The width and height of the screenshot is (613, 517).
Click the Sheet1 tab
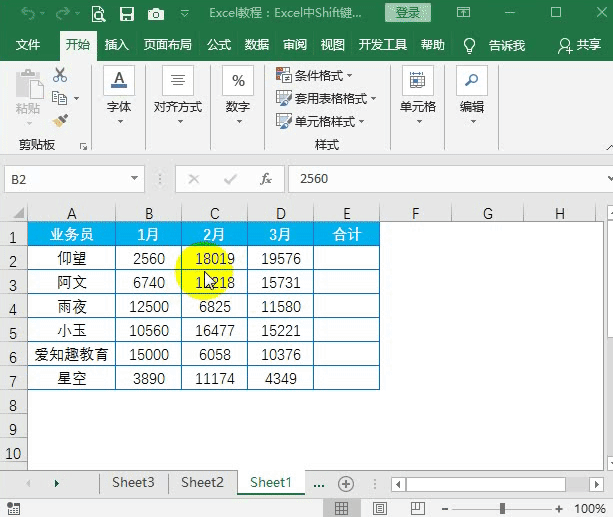click(271, 483)
